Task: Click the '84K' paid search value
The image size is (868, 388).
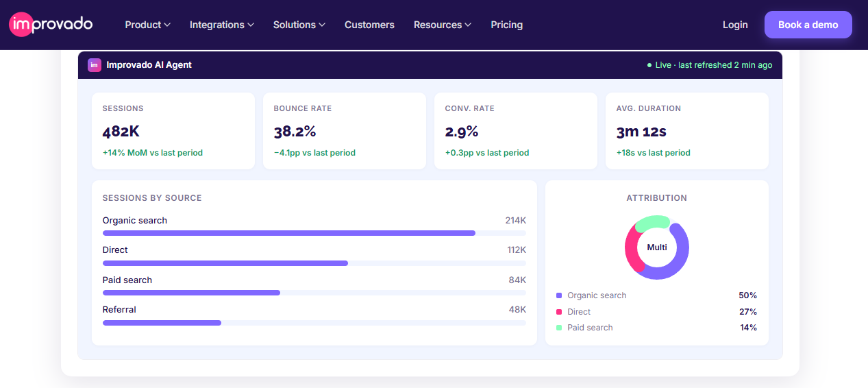Action: [517, 280]
